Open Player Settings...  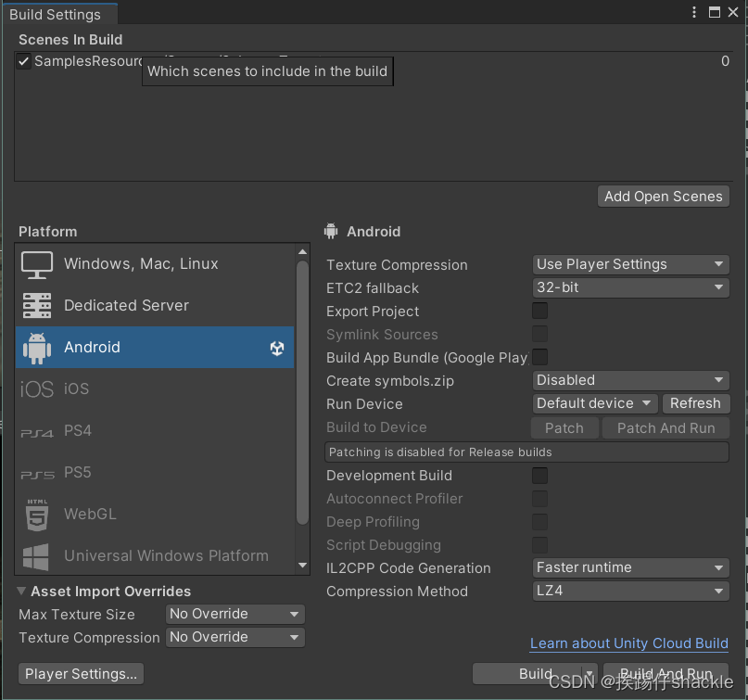[81, 674]
